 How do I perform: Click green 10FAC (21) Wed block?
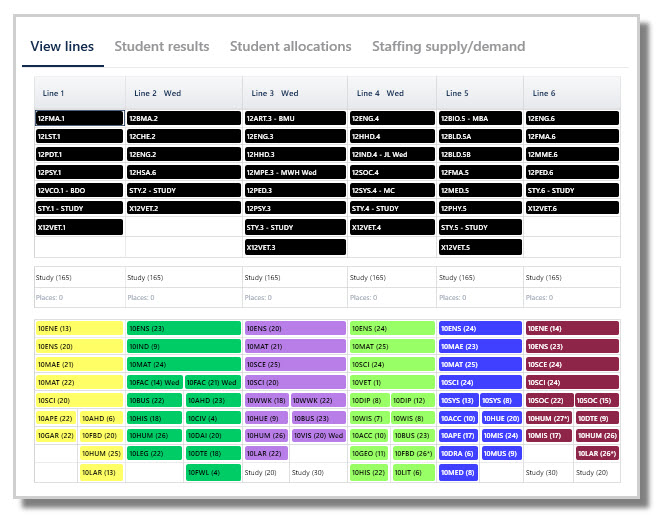coord(213,383)
